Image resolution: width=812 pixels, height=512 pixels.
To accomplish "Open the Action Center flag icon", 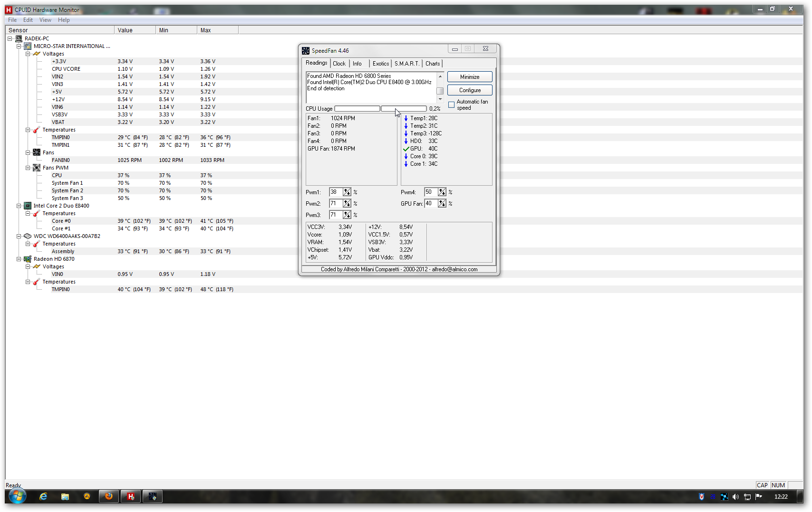I will (x=759, y=497).
